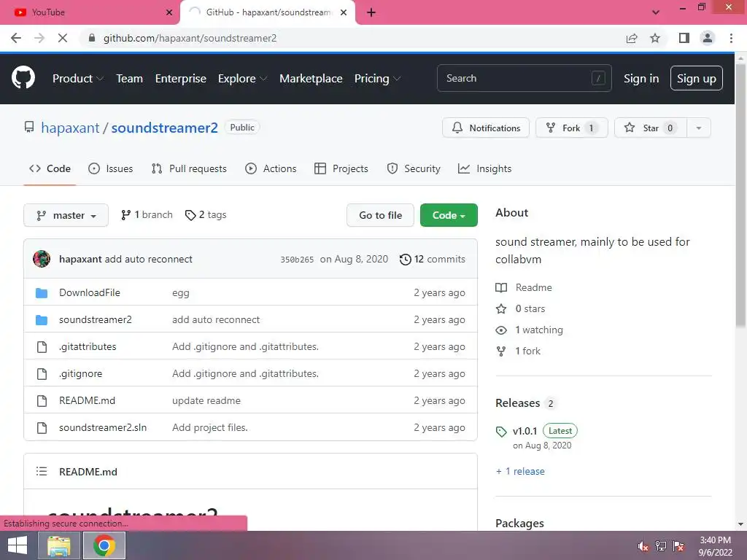Click the README table of contents icon
Image resolution: width=747 pixels, height=560 pixels.
point(42,472)
